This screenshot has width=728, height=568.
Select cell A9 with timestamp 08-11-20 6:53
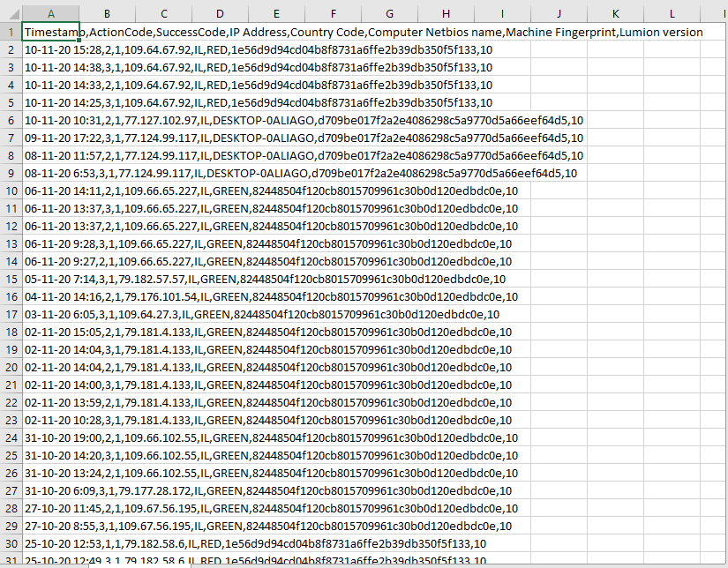click(x=50, y=173)
